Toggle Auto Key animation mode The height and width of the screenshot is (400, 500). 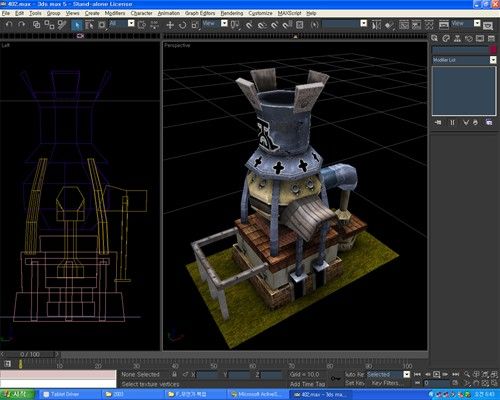click(x=354, y=374)
